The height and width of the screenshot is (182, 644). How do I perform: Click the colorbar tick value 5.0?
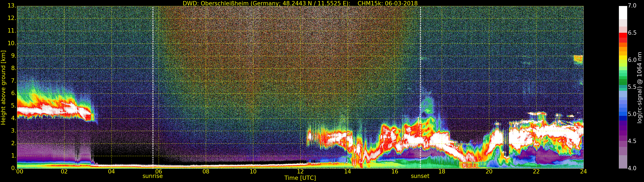(x=632, y=114)
